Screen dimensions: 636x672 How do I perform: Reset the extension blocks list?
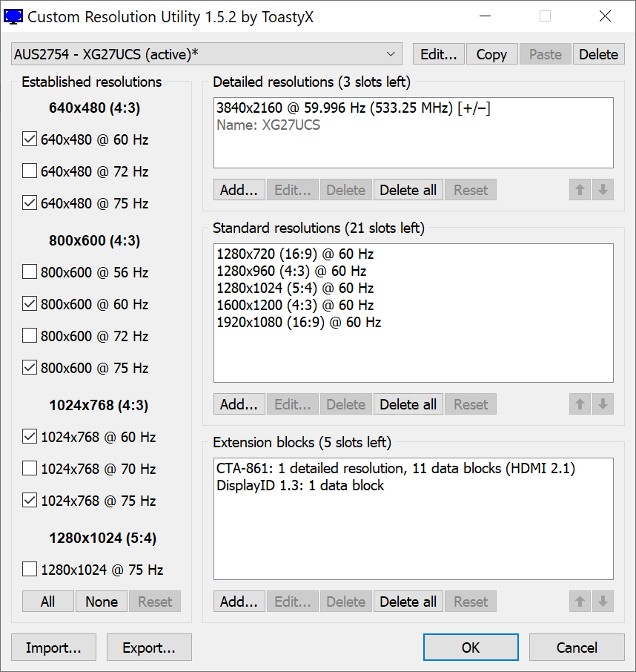pyautogui.click(x=470, y=602)
